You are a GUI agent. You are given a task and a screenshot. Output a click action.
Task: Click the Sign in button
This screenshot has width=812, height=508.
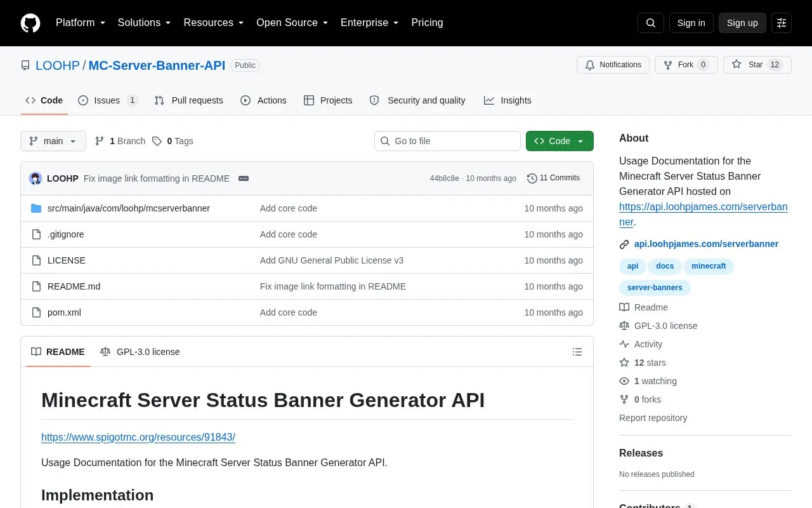click(x=691, y=23)
